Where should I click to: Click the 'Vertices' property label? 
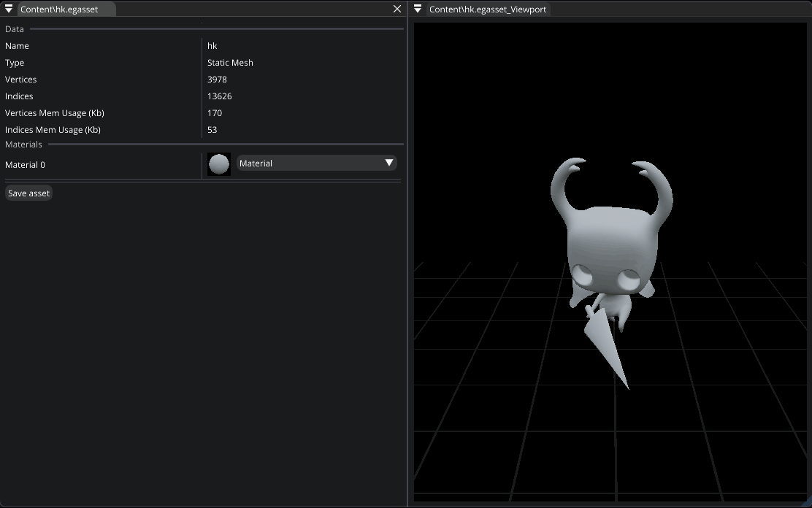click(20, 80)
